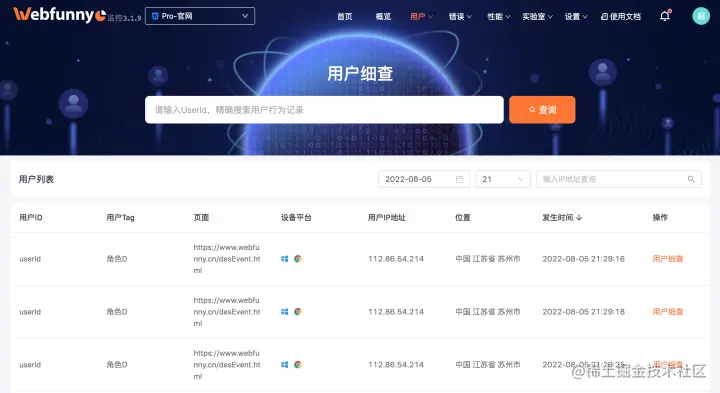The height and width of the screenshot is (393, 720).
Task: Click the calendar icon in date field
Action: pyautogui.click(x=459, y=179)
